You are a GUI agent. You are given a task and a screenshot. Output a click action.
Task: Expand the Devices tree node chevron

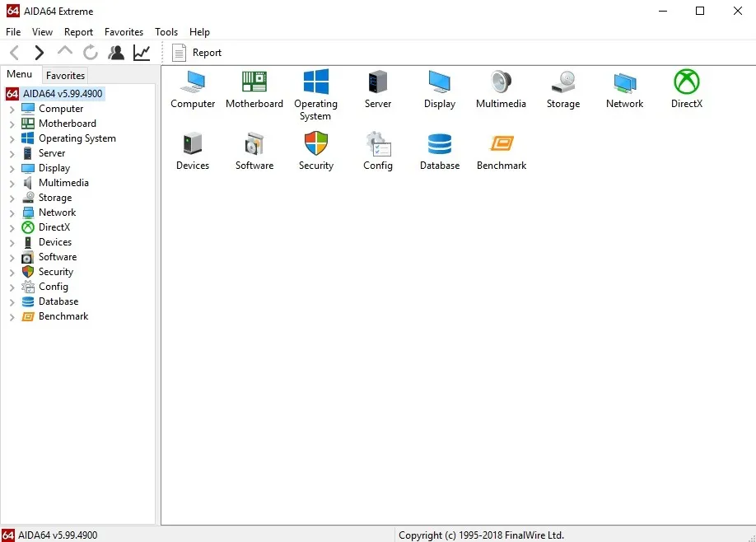pyautogui.click(x=12, y=243)
